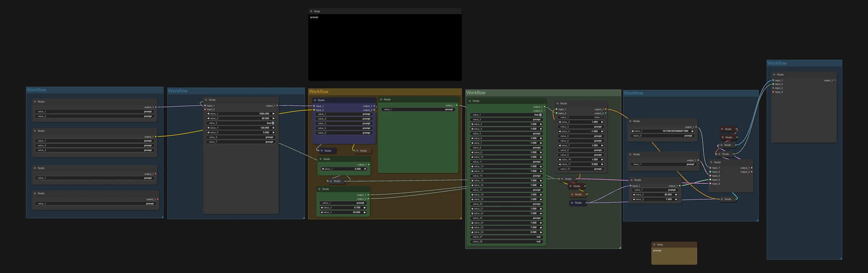Decrease value_5 5.000 with its left arrow
868x273 pixels.
208,133
